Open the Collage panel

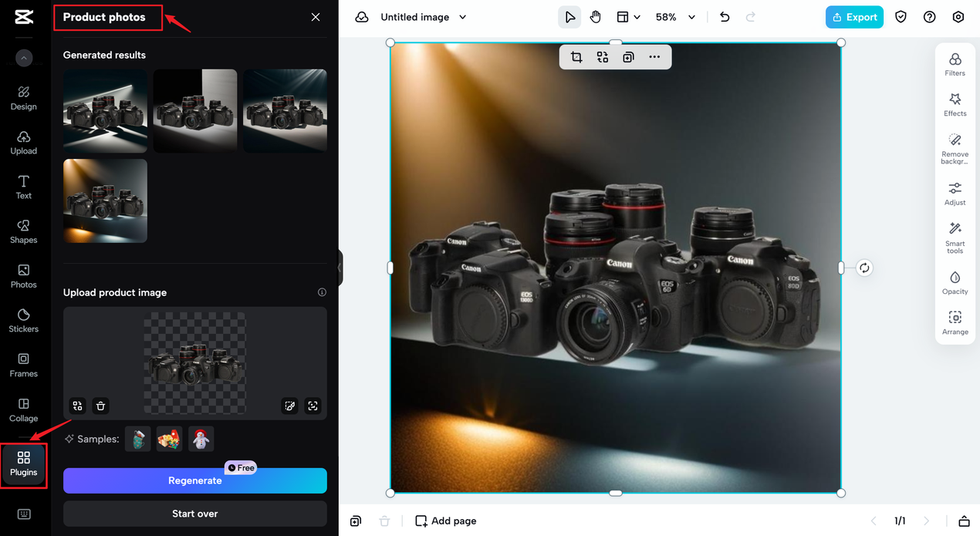[x=24, y=410]
